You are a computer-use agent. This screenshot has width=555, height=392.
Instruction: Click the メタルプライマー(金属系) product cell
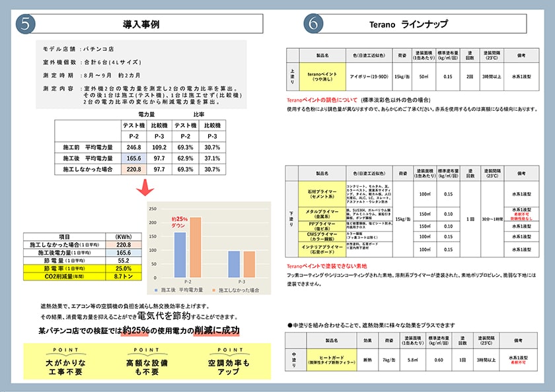pos(322,214)
